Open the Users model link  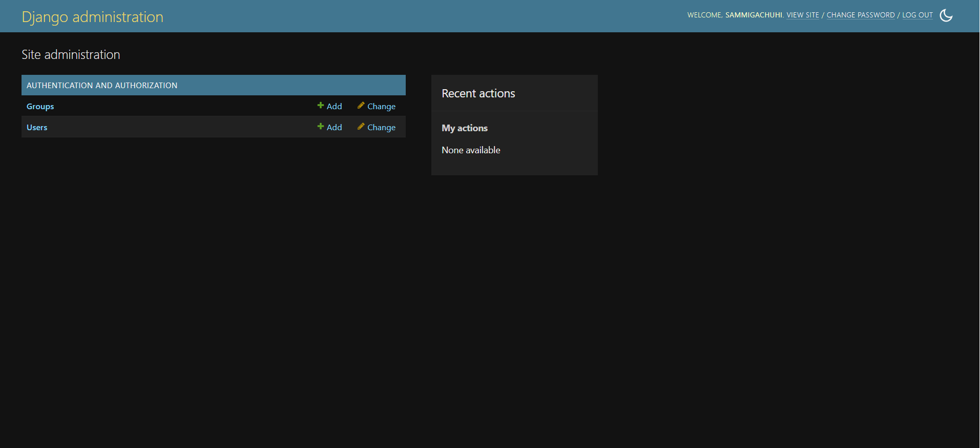tap(37, 128)
